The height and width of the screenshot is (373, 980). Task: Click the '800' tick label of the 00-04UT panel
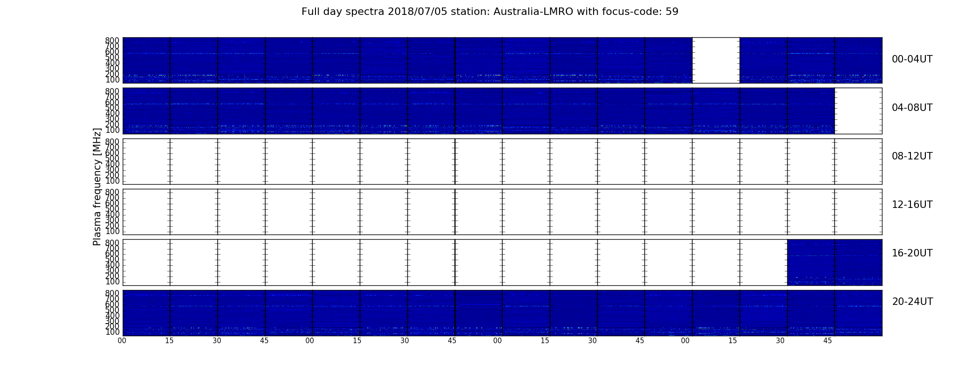pos(112,41)
